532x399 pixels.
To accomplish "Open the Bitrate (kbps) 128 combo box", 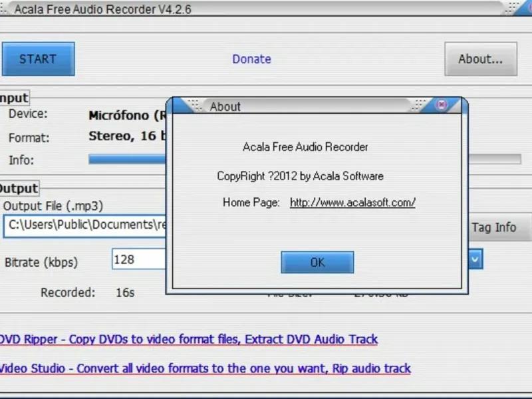I will [x=139, y=259].
